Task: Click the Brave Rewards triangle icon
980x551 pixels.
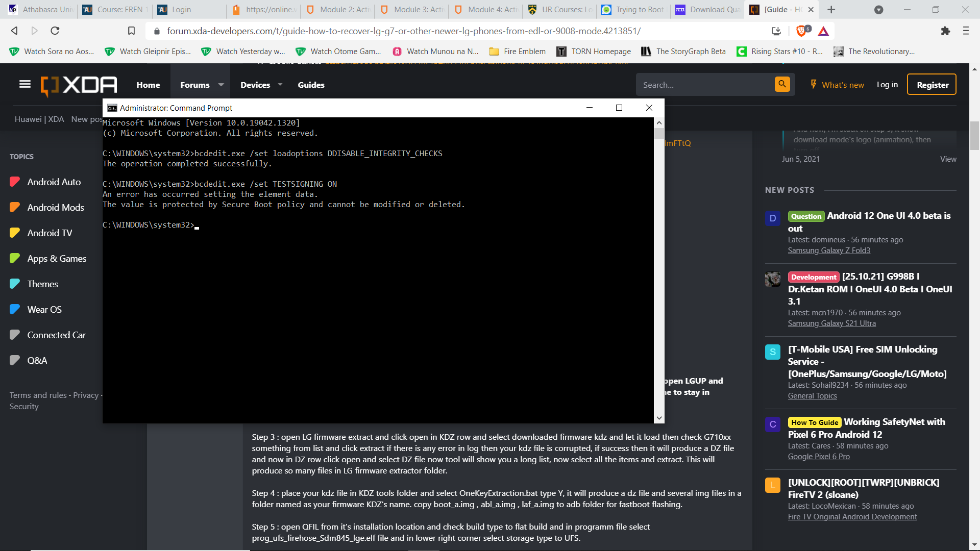Action: tap(823, 31)
